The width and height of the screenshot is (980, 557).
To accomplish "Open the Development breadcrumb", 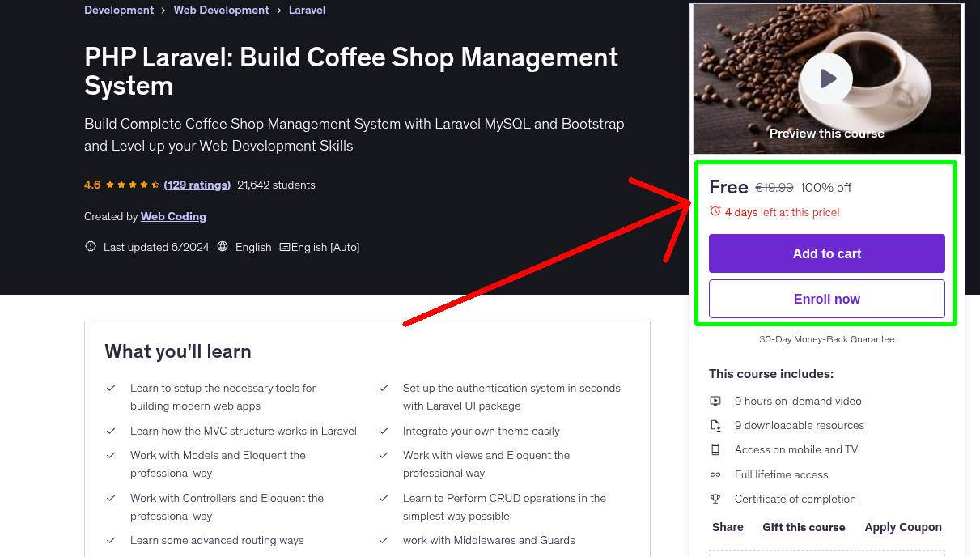I will click(119, 11).
